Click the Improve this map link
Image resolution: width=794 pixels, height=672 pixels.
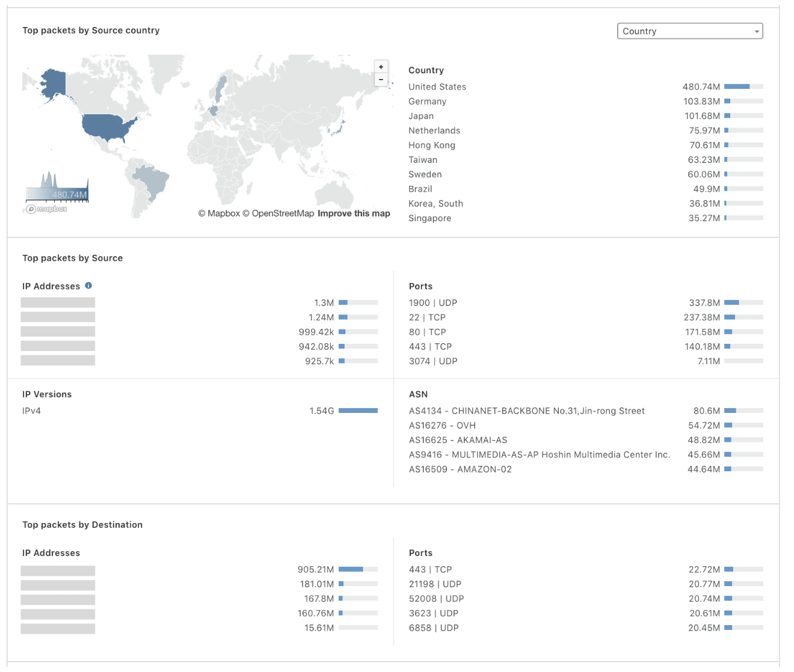pos(354,213)
